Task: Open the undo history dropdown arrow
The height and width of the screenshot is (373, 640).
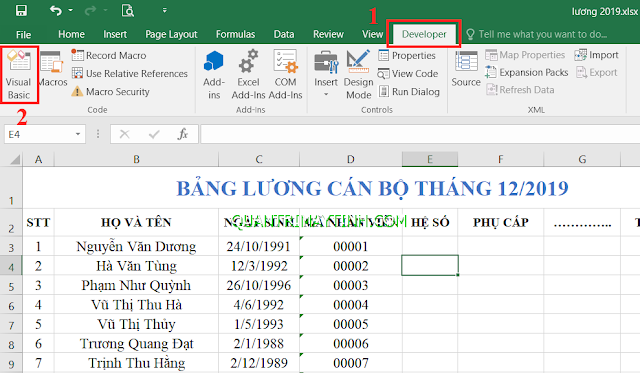Action: pyautogui.click(x=71, y=10)
